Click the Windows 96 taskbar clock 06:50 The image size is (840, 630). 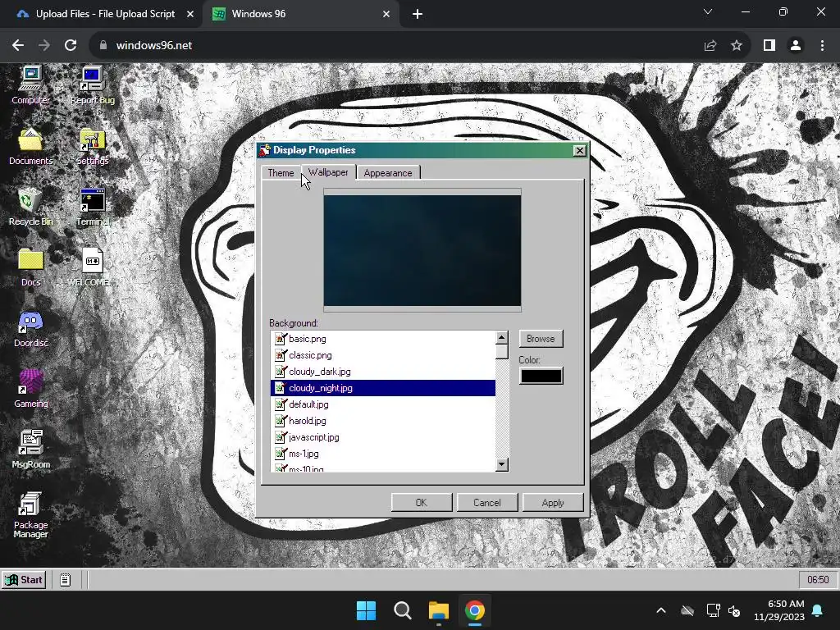[x=818, y=580]
